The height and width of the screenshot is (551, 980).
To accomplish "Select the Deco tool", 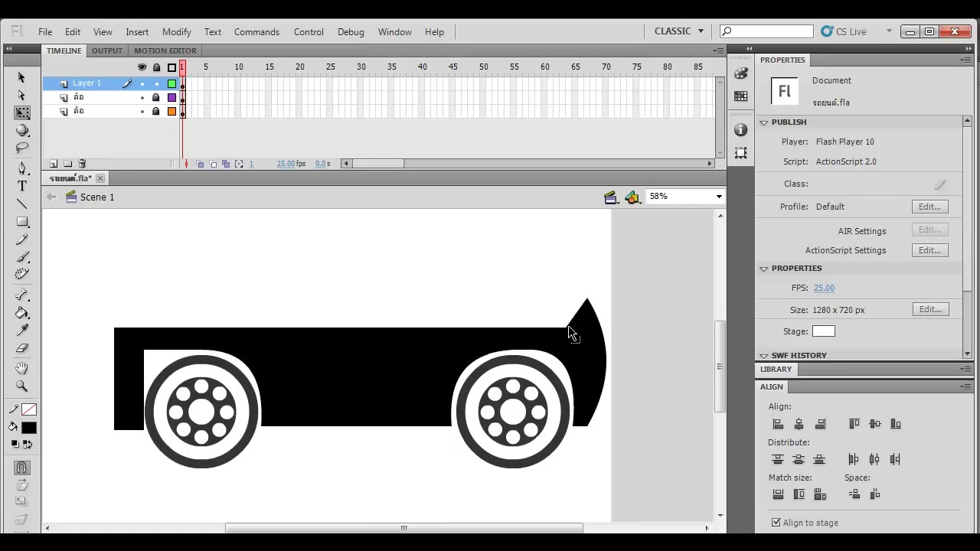I will click(x=21, y=275).
